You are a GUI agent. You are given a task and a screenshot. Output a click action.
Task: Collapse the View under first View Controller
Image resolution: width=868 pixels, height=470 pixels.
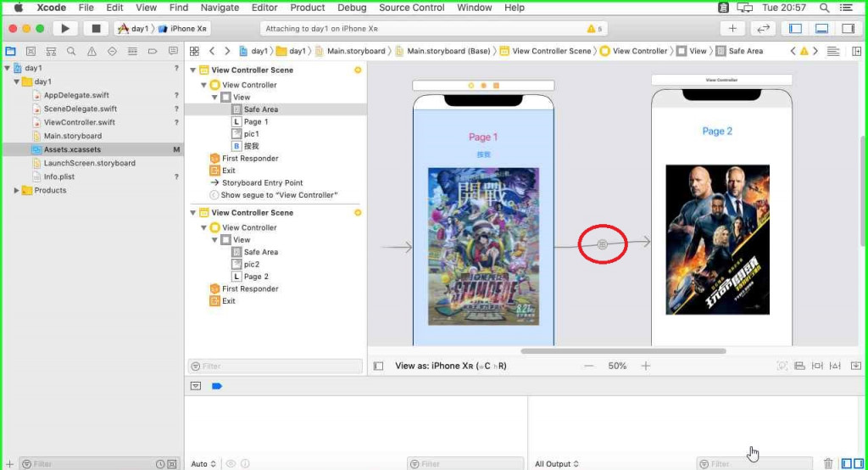point(214,97)
